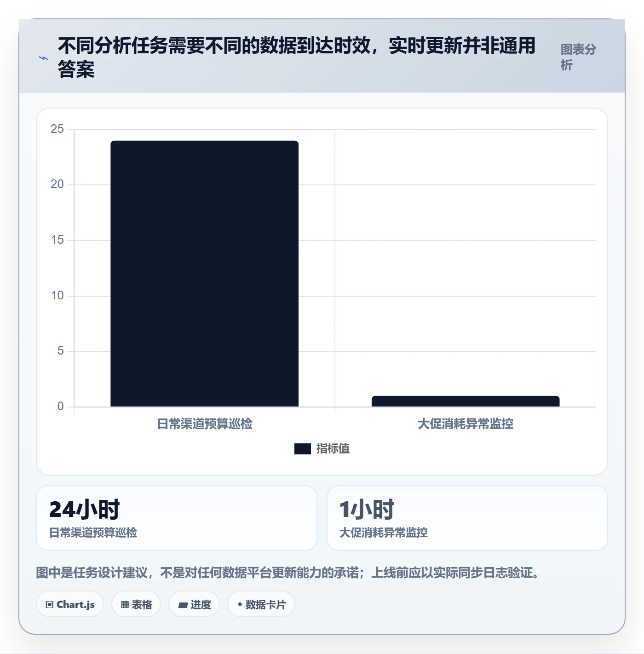Viewport: 644px width, 654px height.
Task: Select the 数据卡片 tag chip
Action: 261,604
